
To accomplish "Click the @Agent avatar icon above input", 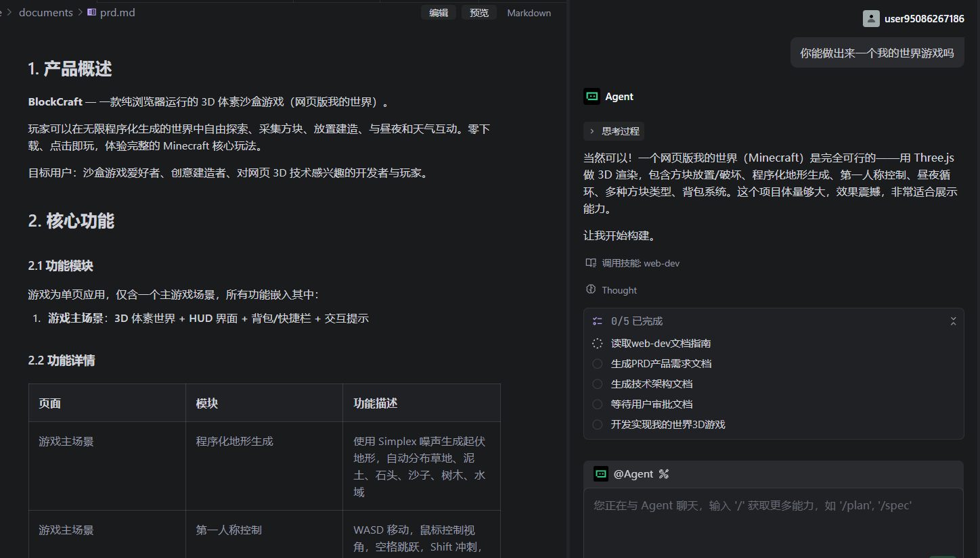I will tap(601, 473).
